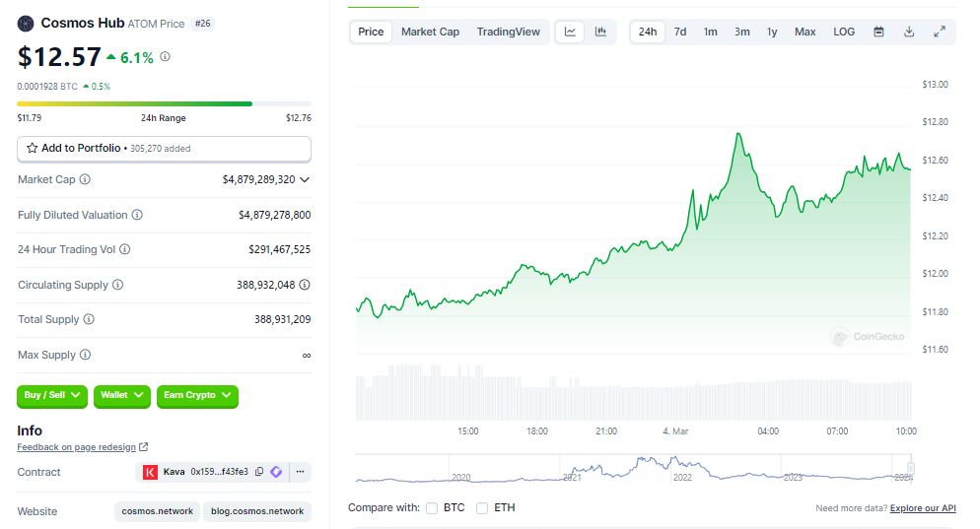Open the Earn Crypto dropdown
This screenshot has height=529, width=980.
[197, 395]
